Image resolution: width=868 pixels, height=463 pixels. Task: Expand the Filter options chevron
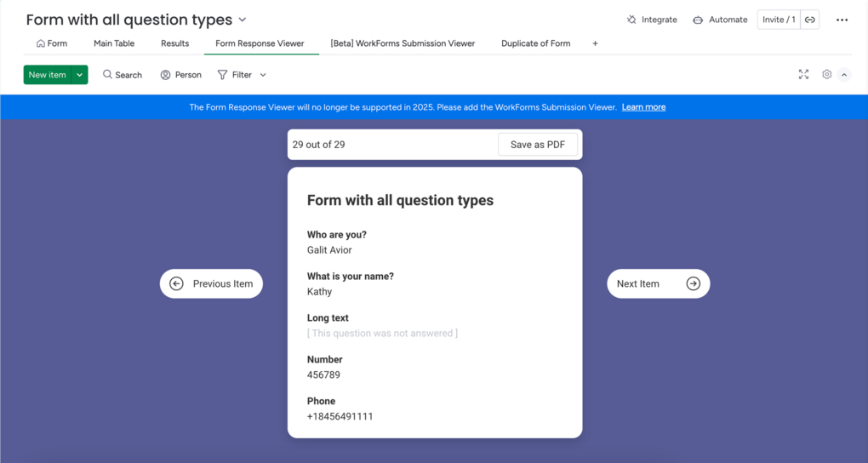(263, 75)
